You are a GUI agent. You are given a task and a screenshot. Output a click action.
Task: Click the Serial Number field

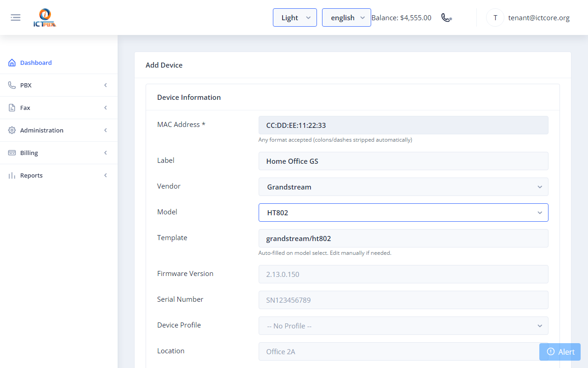click(403, 300)
